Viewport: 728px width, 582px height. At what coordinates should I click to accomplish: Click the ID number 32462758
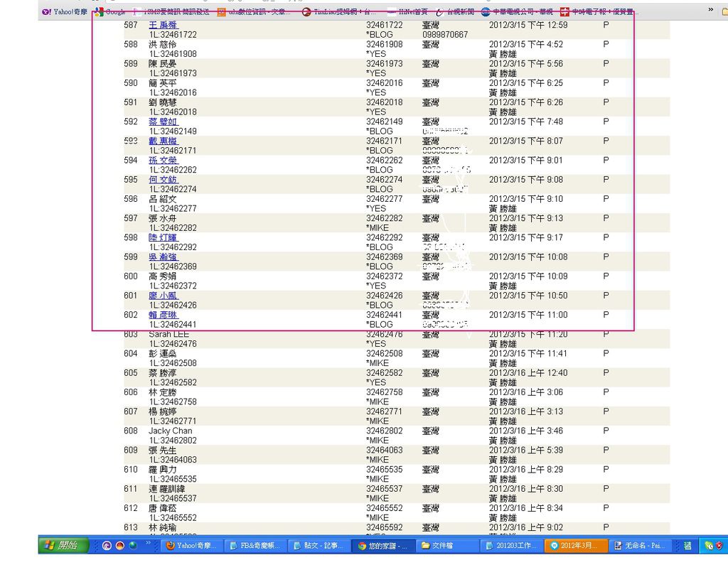(385, 392)
